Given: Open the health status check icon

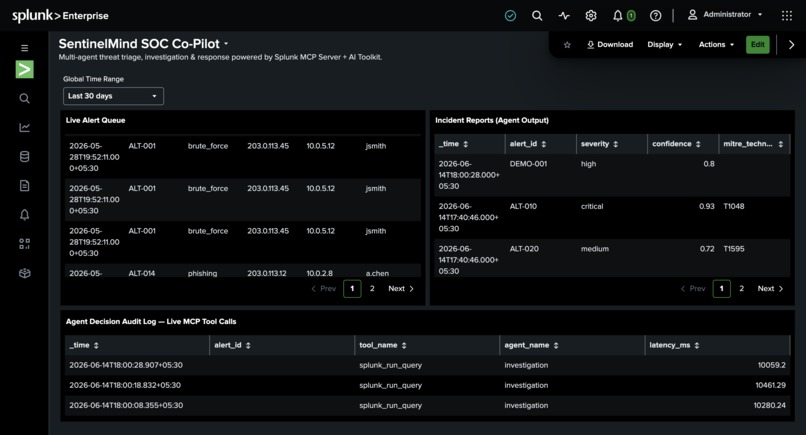Looking at the screenshot, I should (510, 16).
